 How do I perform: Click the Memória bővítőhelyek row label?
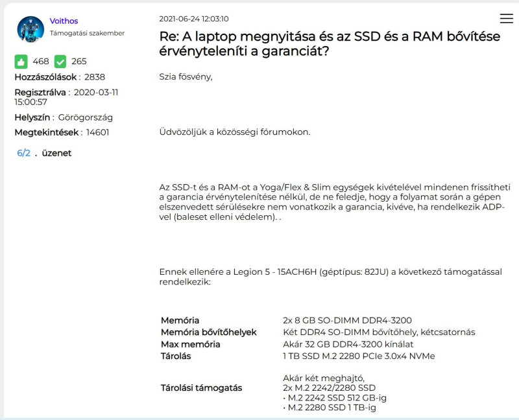(208, 332)
